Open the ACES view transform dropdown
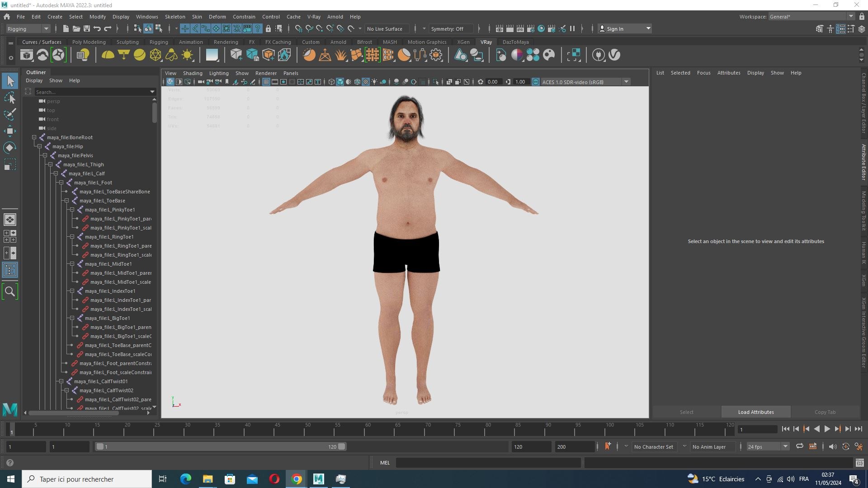The image size is (868, 488). tap(585, 82)
